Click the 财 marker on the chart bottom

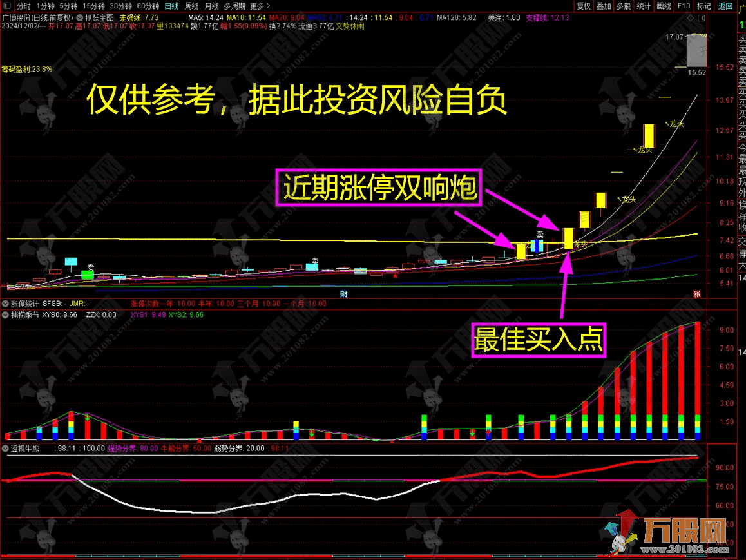click(343, 294)
